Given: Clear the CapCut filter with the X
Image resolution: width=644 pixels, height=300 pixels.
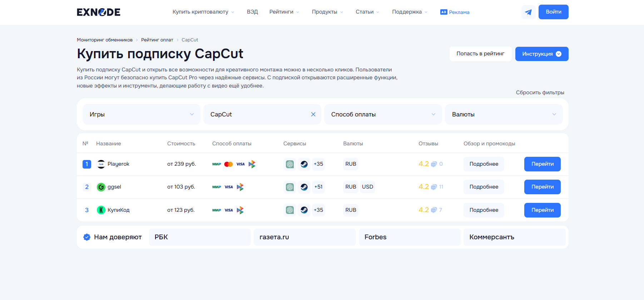Looking at the screenshot, I should pyautogui.click(x=313, y=114).
